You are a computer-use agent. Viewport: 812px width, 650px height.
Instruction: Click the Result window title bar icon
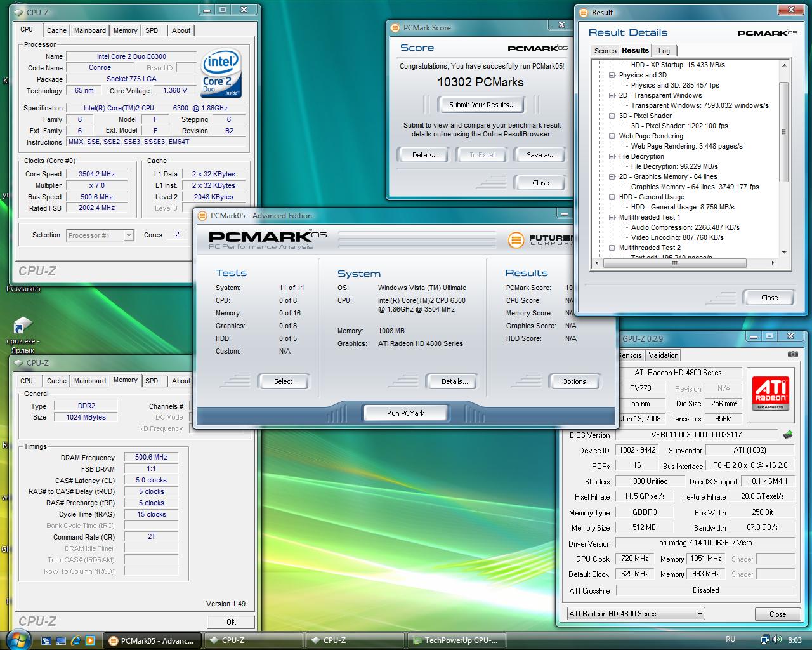[x=584, y=12]
